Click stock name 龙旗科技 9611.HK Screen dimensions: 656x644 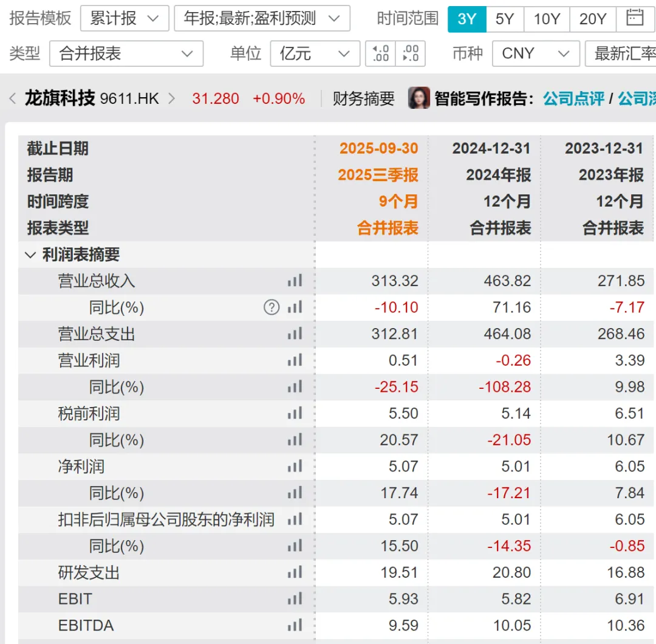pyautogui.click(x=92, y=99)
